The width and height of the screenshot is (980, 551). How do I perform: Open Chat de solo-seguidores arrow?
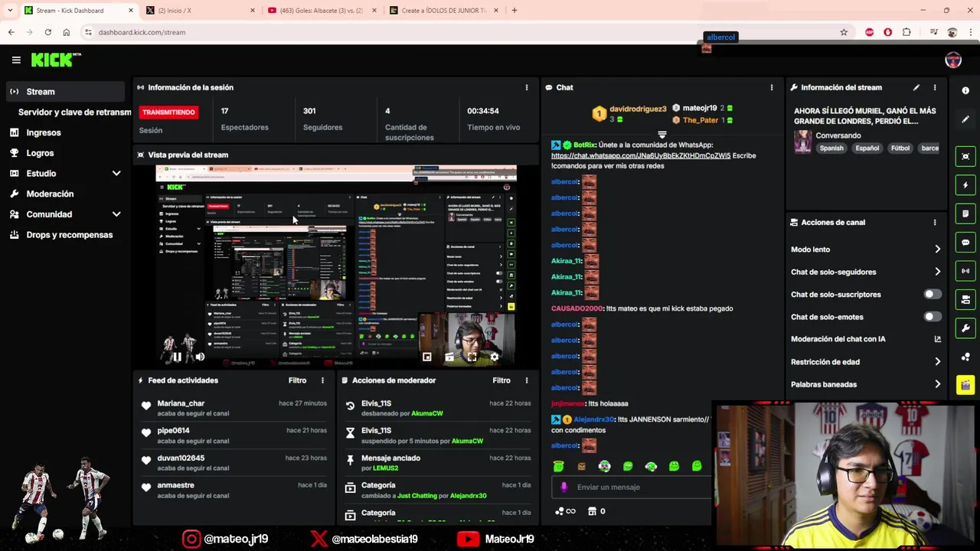pyautogui.click(x=938, y=272)
